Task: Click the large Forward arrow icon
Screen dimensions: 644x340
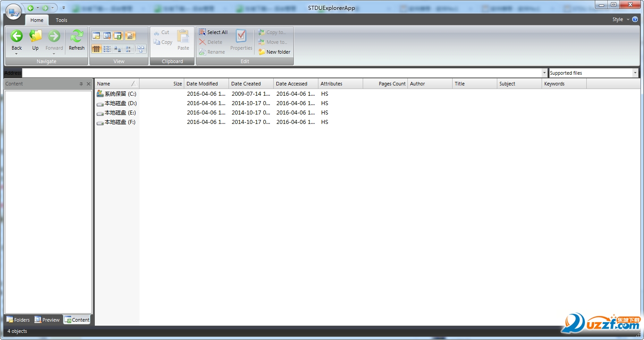Action: coord(54,36)
